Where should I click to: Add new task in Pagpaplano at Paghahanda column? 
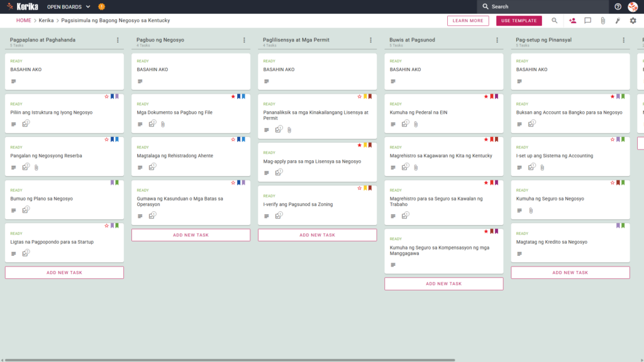tap(65, 273)
